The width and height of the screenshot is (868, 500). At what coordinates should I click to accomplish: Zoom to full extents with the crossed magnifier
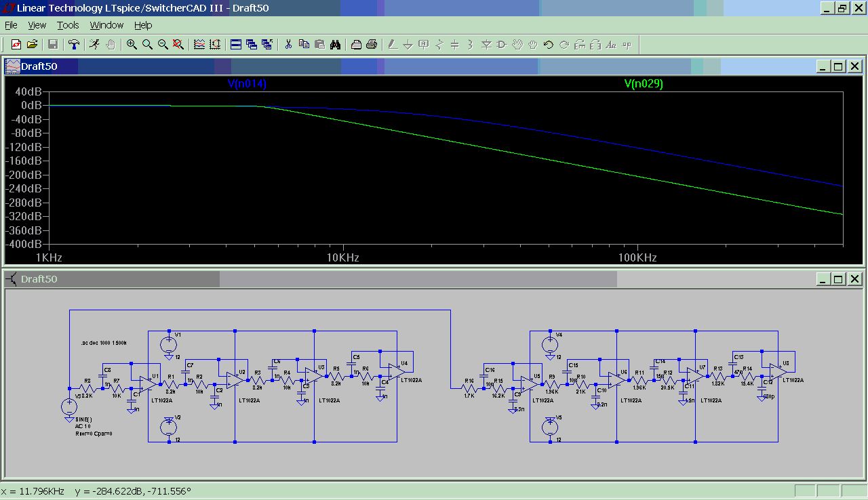(178, 45)
